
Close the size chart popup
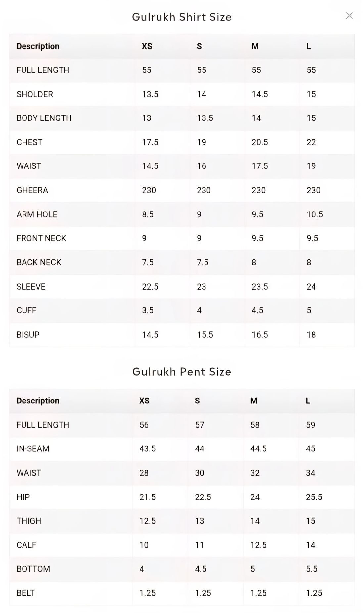tap(349, 16)
